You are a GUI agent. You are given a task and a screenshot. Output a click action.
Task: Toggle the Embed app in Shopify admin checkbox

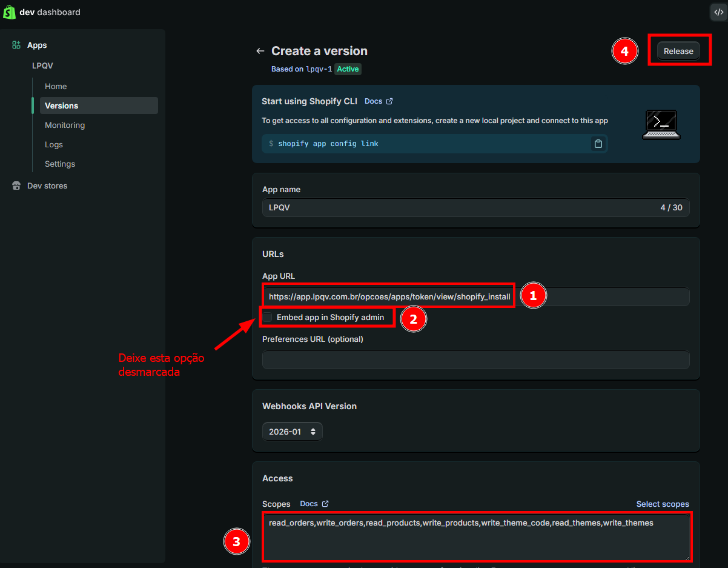tap(267, 317)
